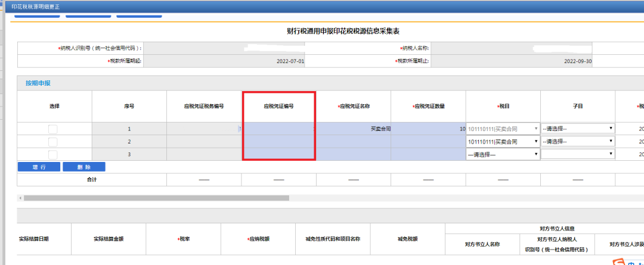Click the 删除 button
Viewport: 644px width, 265px height.
(x=84, y=167)
